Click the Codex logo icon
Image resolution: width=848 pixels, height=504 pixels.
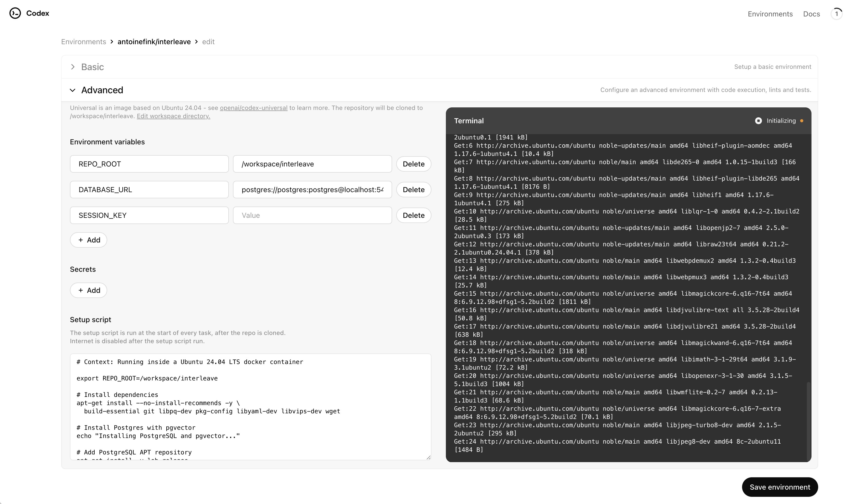pos(15,13)
